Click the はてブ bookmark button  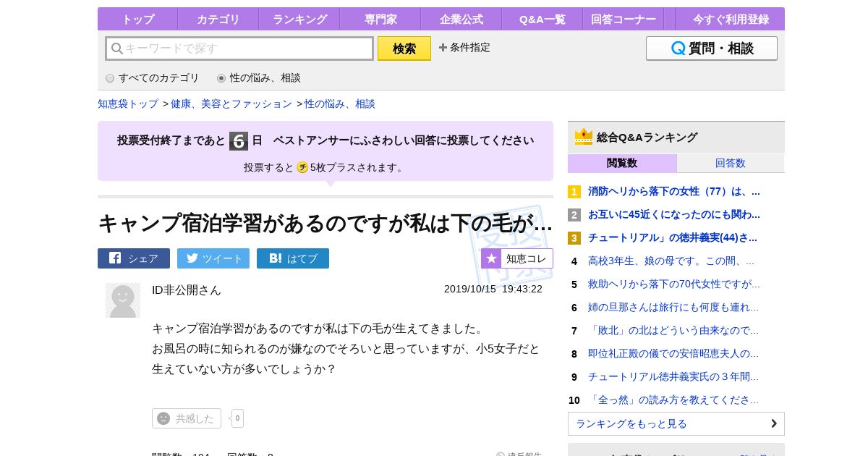click(x=293, y=258)
